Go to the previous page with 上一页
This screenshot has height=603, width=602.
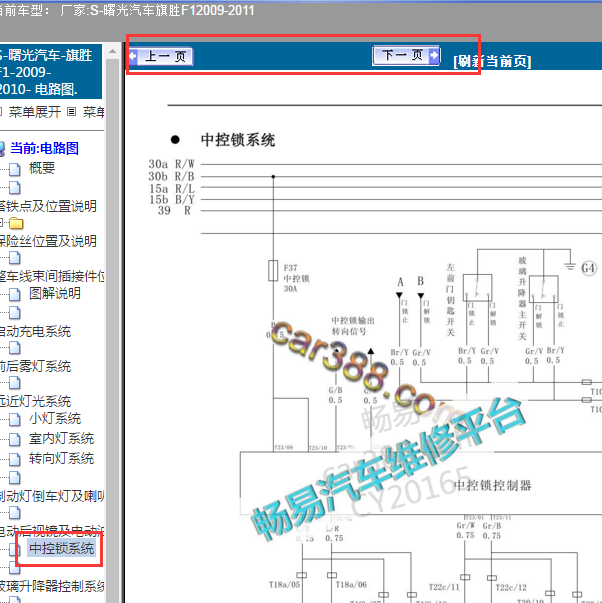pyautogui.click(x=161, y=57)
